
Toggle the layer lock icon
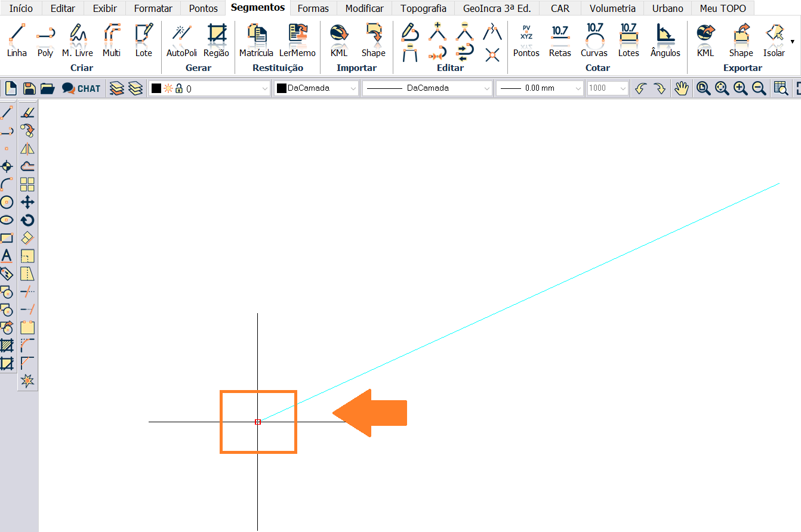coord(179,88)
